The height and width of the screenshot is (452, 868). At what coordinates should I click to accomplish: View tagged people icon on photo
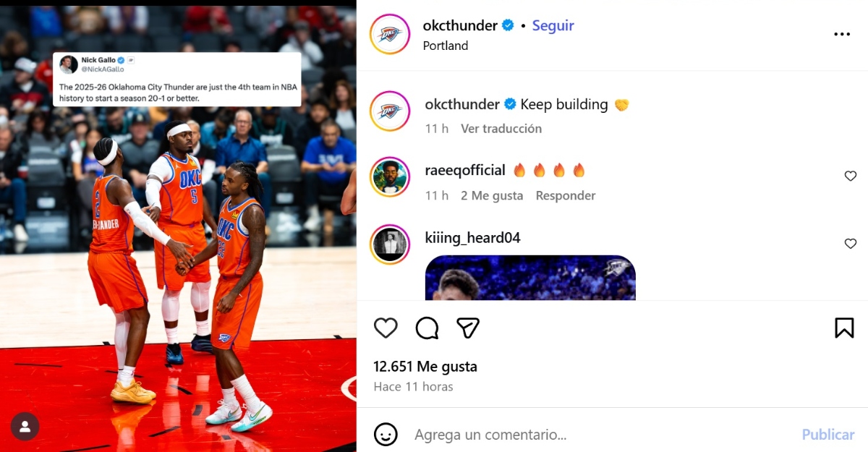coord(25,427)
